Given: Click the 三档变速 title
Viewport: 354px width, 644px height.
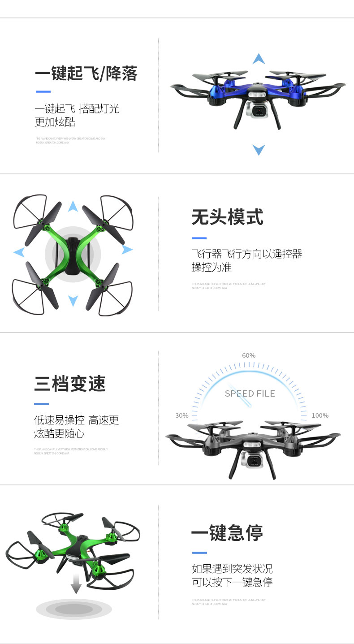Looking at the screenshot, I should tap(70, 384).
